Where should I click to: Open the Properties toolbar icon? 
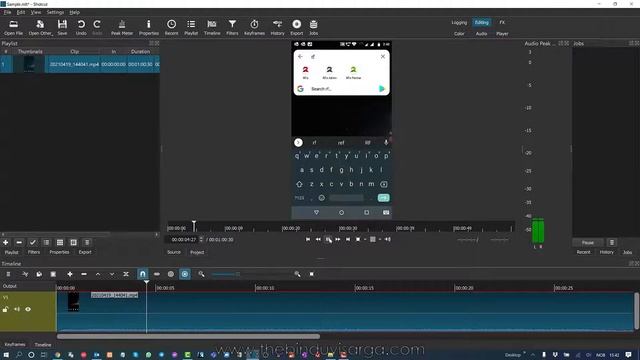click(149, 24)
